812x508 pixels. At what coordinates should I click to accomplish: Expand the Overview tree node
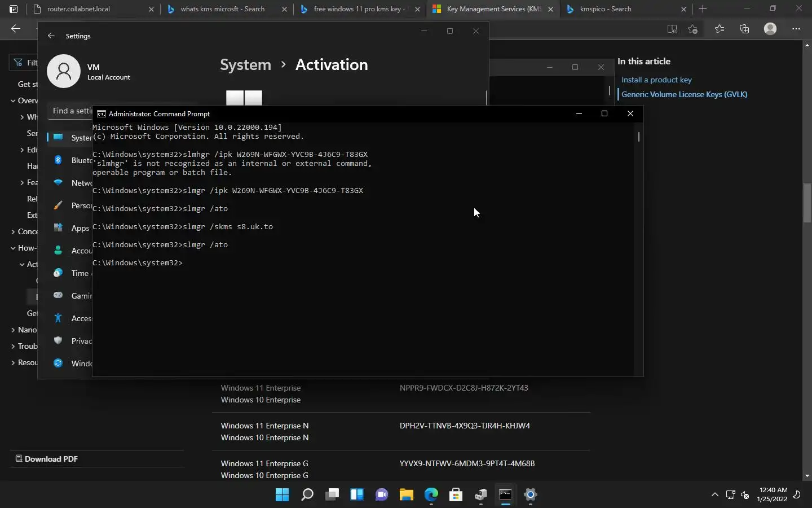pos(13,100)
